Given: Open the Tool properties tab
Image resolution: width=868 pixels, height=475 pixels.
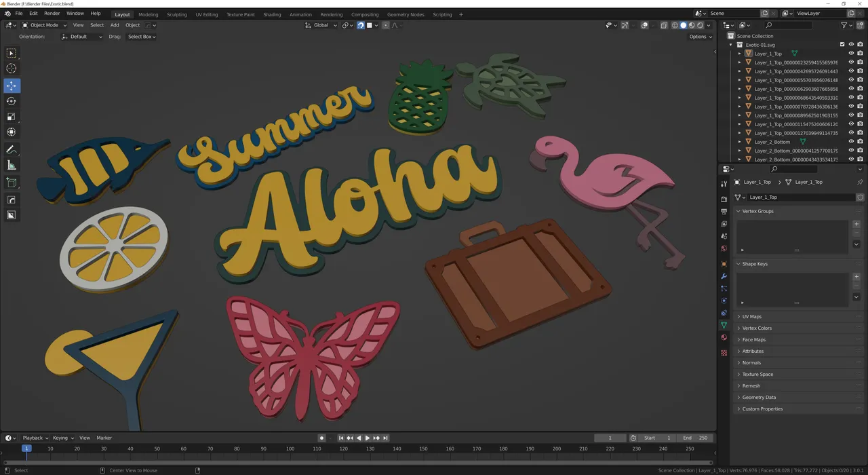Looking at the screenshot, I should 724,184.
